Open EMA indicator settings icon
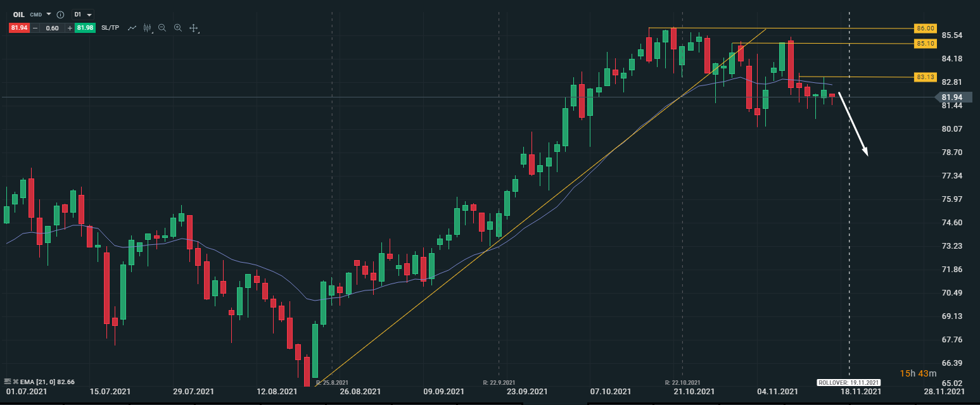Image resolution: width=980 pixels, height=405 pixels. 8,382
